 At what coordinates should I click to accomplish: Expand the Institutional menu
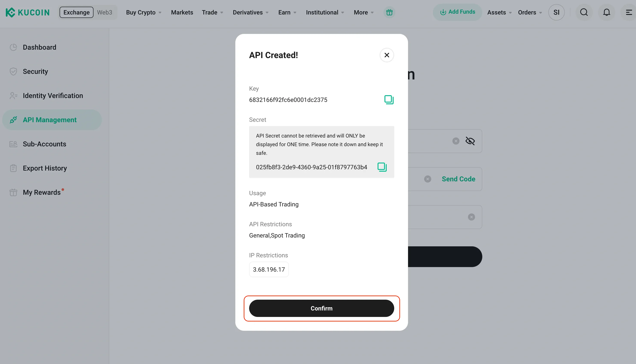[x=325, y=12]
